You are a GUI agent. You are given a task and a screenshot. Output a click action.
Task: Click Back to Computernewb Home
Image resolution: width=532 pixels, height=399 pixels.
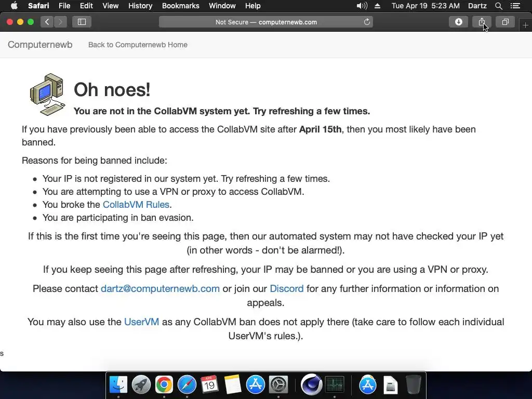pos(138,45)
